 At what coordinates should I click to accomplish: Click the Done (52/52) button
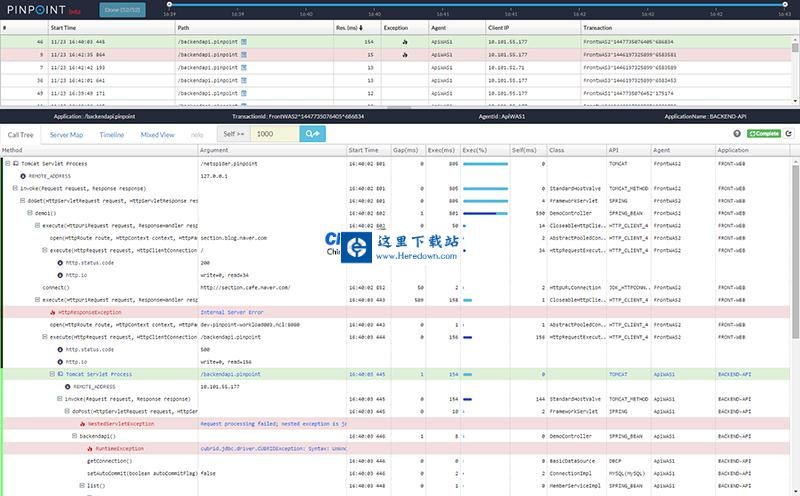click(x=122, y=10)
